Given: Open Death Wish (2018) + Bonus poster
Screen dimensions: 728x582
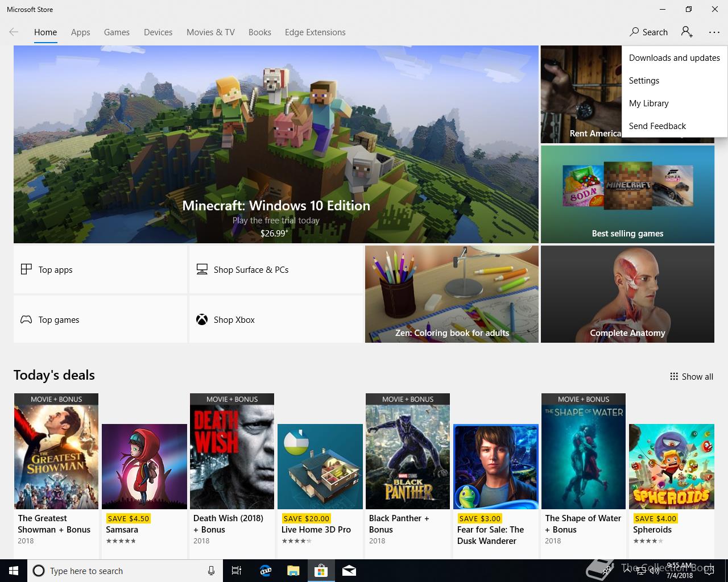Looking at the screenshot, I should [x=232, y=451].
